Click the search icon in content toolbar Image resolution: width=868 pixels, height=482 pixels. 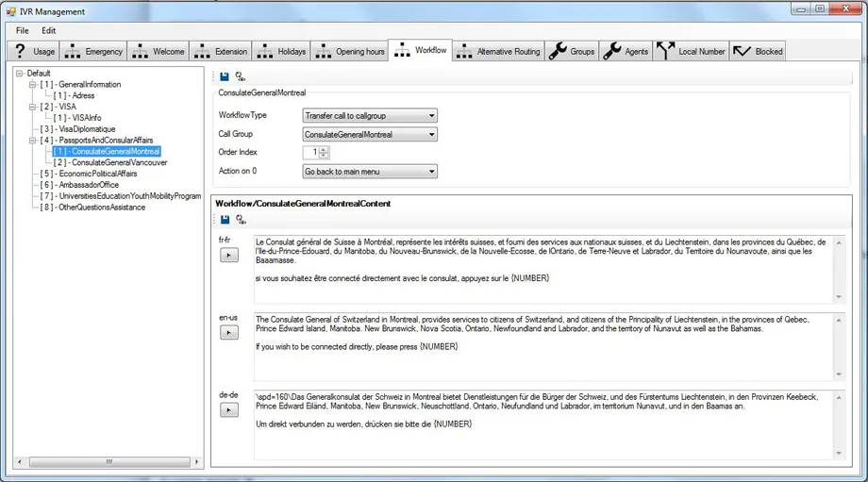(241, 220)
